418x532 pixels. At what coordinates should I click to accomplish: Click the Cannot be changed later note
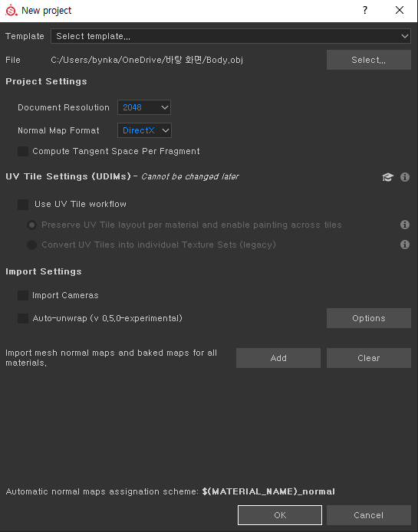click(x=190, y=177)
